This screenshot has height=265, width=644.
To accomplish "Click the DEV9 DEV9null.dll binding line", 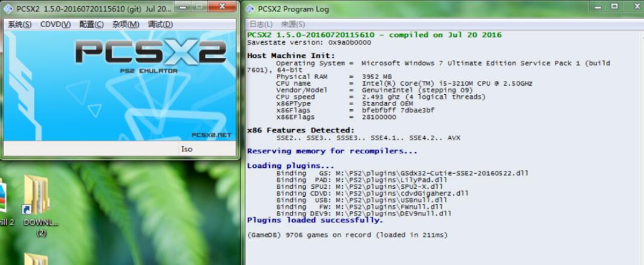I will coord(363,214).
